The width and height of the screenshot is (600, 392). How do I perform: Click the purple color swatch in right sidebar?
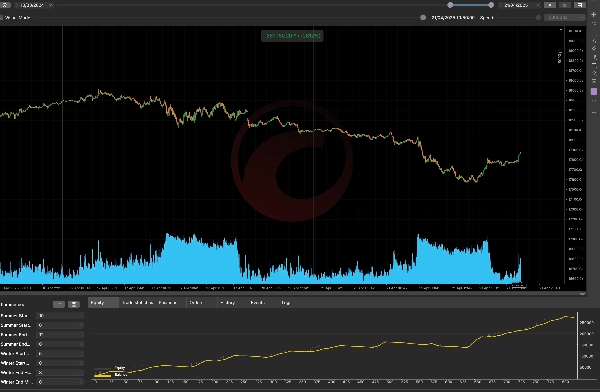click(x=594, y=91)
